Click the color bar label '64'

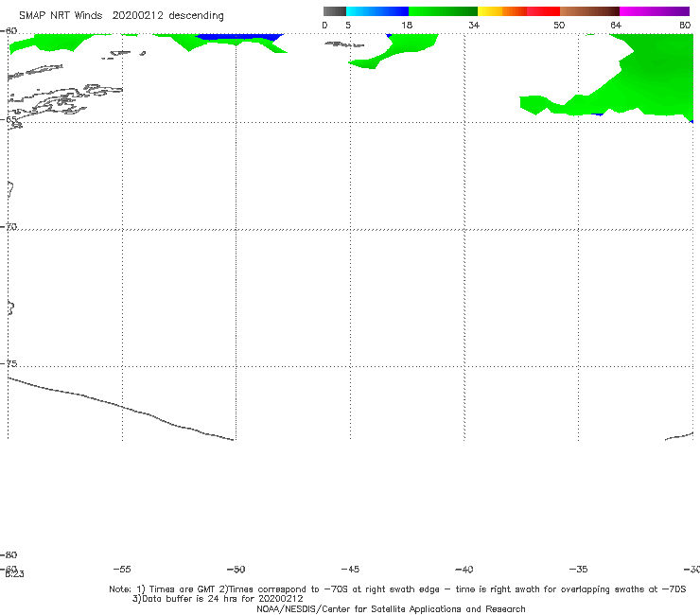coord(616,26)
